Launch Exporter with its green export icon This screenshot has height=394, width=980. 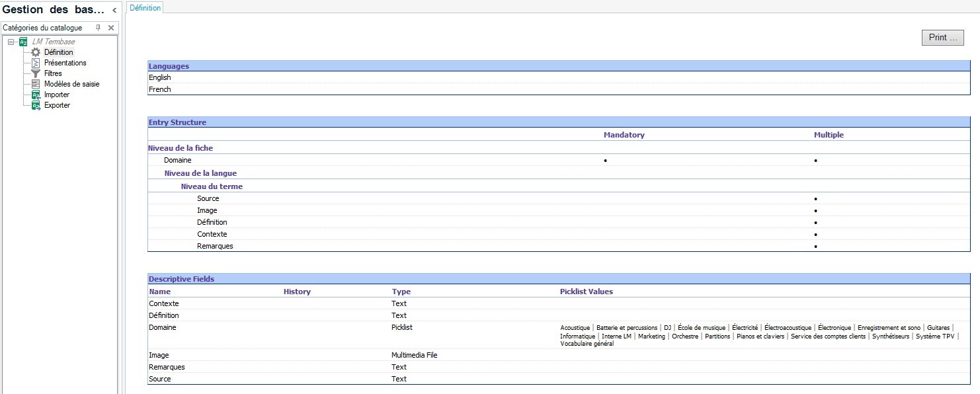point(36,105)
